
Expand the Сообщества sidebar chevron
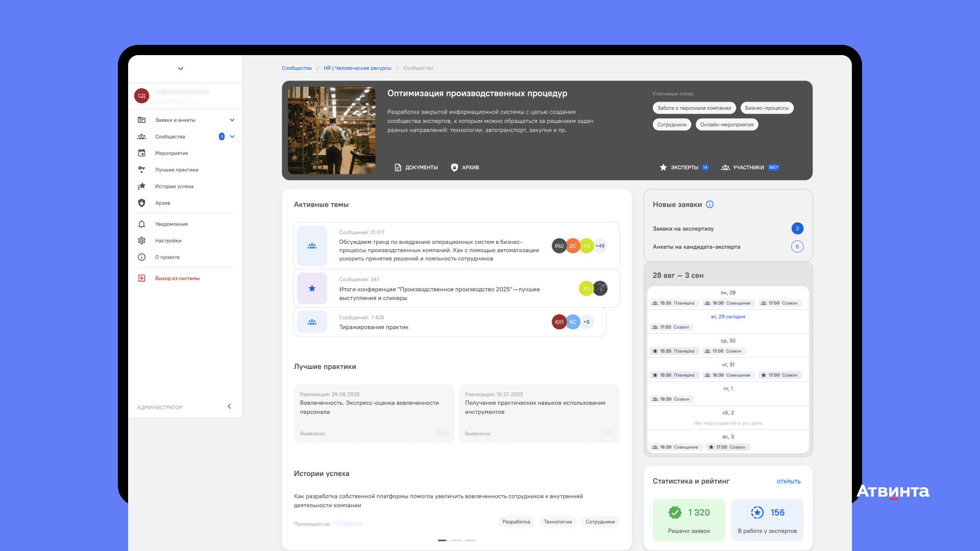click(x=232, y=137)
